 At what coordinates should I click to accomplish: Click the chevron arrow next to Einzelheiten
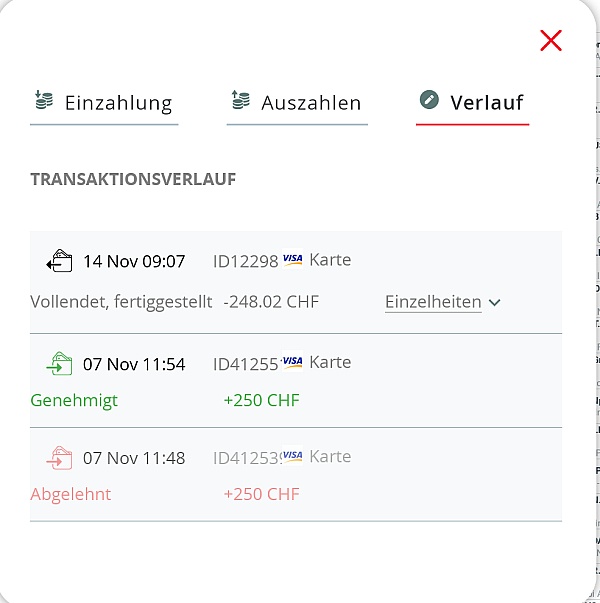point(495,303)
